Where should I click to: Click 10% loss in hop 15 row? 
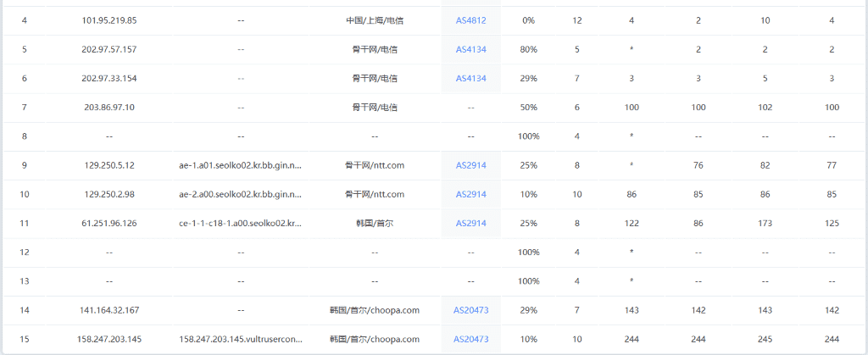click(x=529, y=339)
